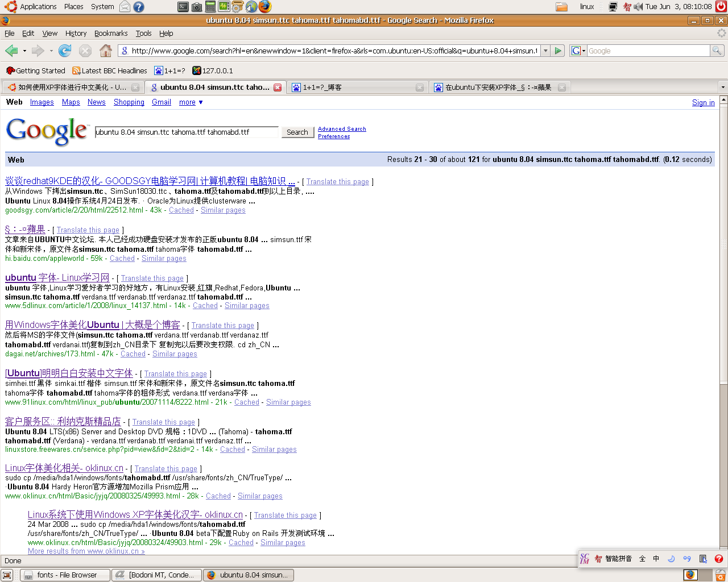Click the green Go arrow beside URL bar
The width and height of the screenshot is (728, 582).
558,51
